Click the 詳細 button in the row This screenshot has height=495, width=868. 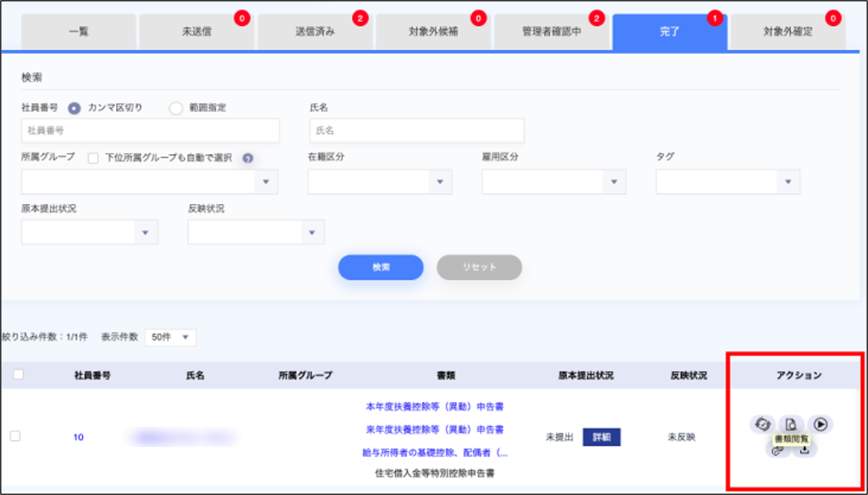(x=601, y=437)
